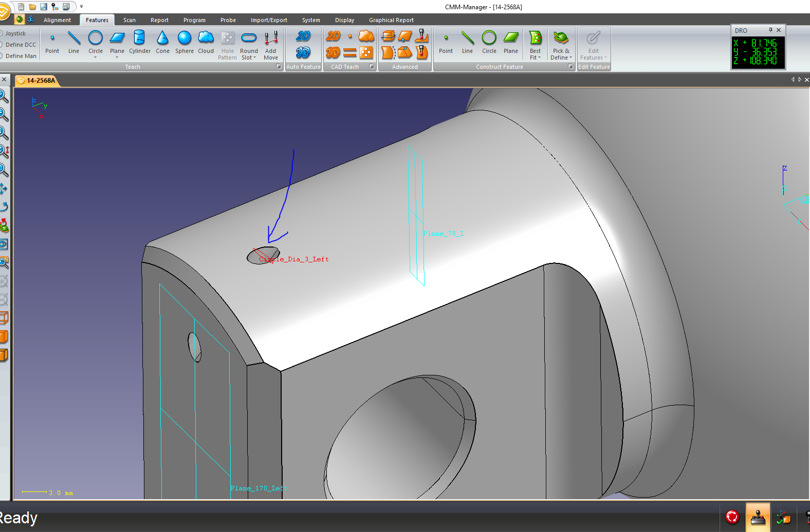Open the Report ribbon tab
This screenshot has height=532, width=810.
click(159, 20)
